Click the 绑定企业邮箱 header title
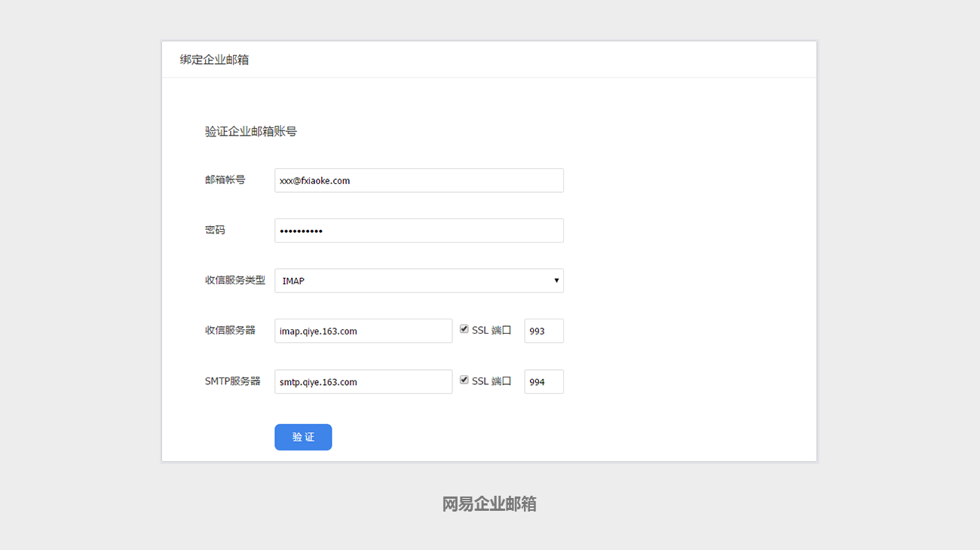The image size is (980, 550). pos(214,60)
